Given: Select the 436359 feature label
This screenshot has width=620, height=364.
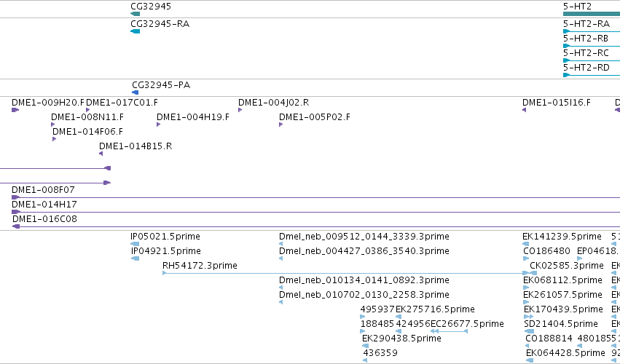Looking at the screenshot, I should pyautogui.click(x=380, y=353).
